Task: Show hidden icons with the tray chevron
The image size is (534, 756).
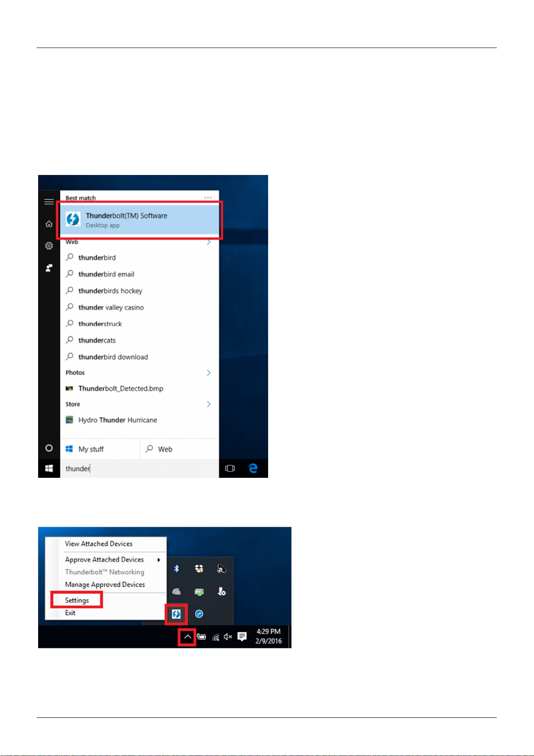Action: tap(187, 637)
